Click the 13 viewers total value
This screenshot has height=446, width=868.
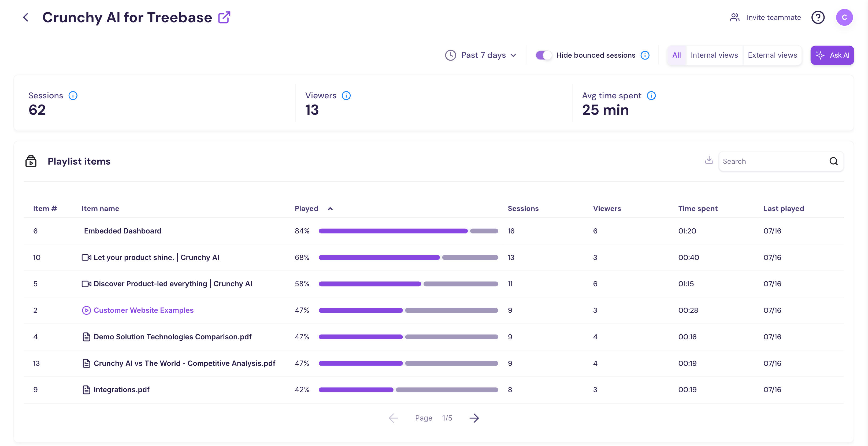point(312,110)
